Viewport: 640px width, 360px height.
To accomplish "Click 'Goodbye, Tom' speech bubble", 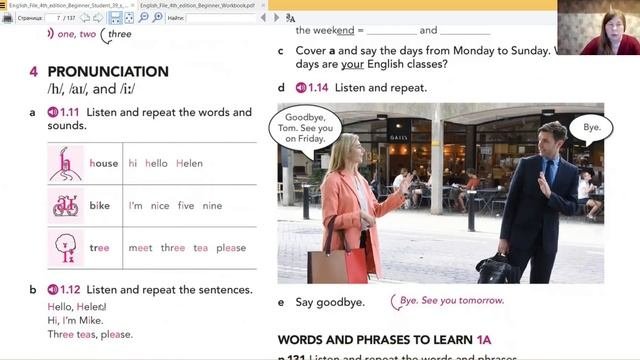I will pos(305,128).
